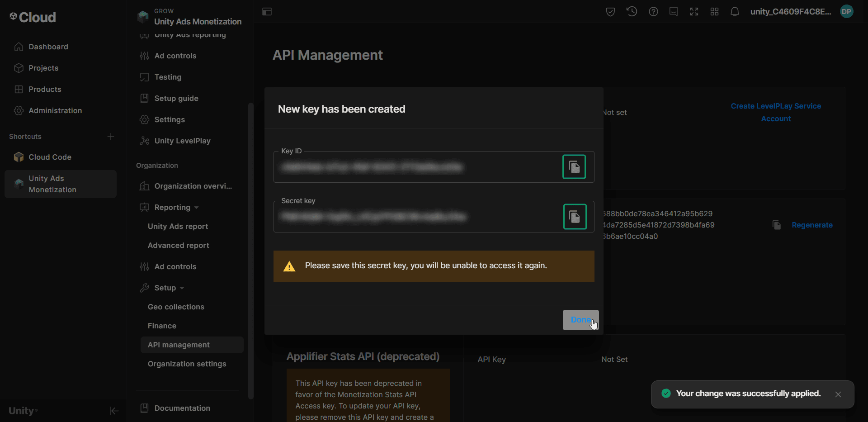Open Create LevelPlay Service Account link
Screen dimensions: 868x422
click(x=776, y=112)
